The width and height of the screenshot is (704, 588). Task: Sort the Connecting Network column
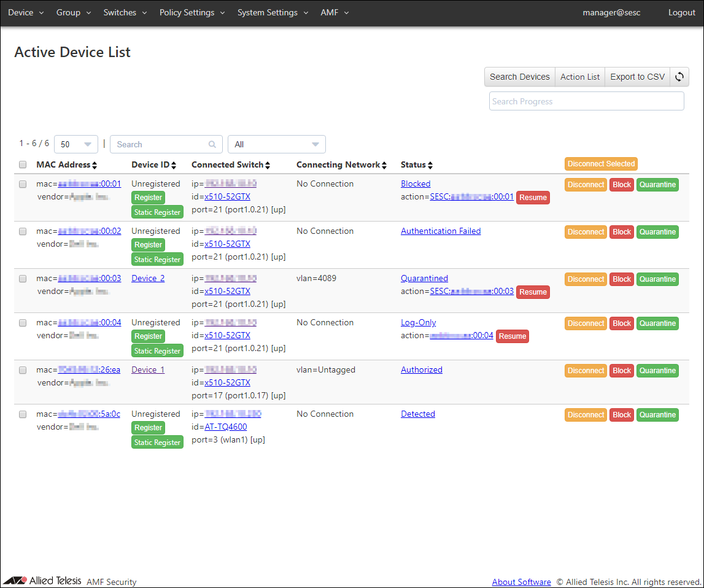[384, 165]
